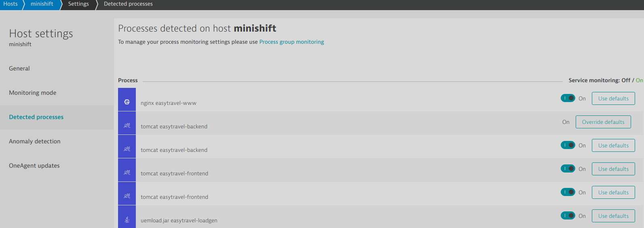Select Monitoring mode in the sidebar
This screenshot has height=228, width=644.
click(x=33, y=93)
